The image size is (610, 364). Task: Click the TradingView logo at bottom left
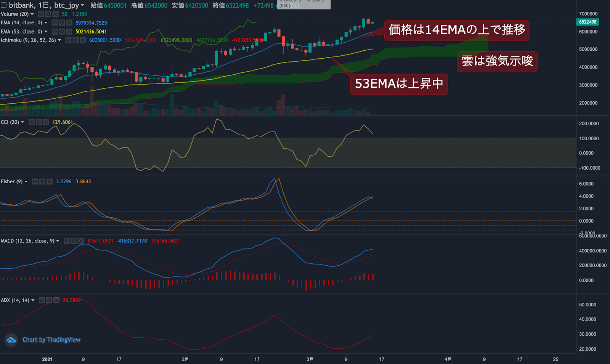pyautogui.click(x=11, y=340)
